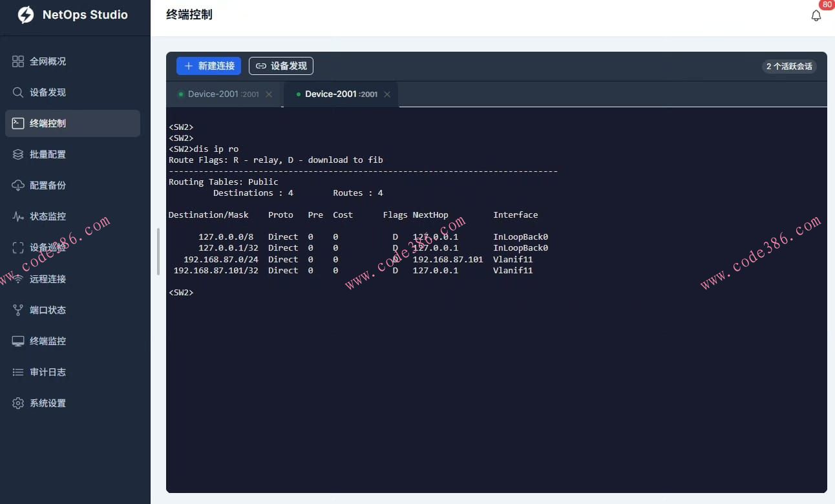This screenshot has width=835, height=504.
Task: Go to 审计日志
Action: tap(72, 372)
